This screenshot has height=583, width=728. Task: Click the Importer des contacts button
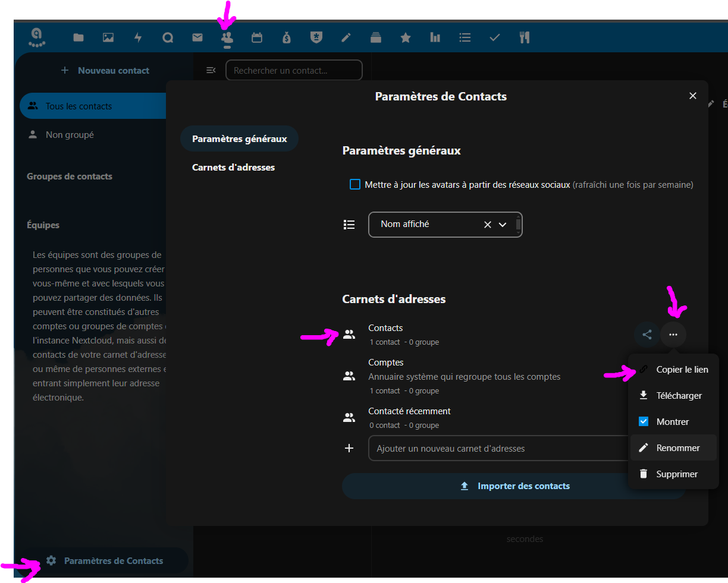[514, 486]
